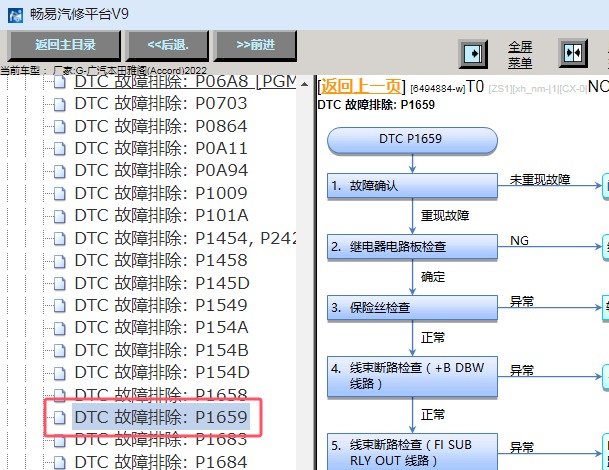Select tree item DTC 故障排除: P1684
This screenshot has width=609, height=470.
tap(161, 462)
